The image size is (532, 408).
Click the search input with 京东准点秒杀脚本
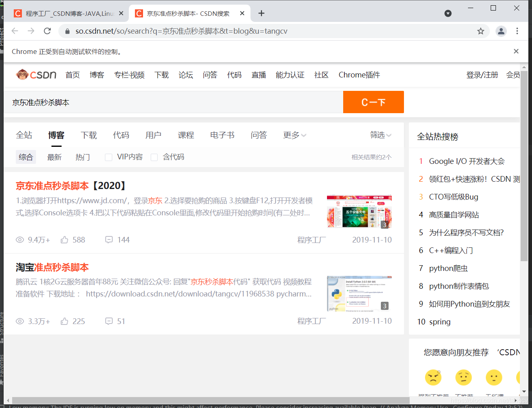point(173,102)
